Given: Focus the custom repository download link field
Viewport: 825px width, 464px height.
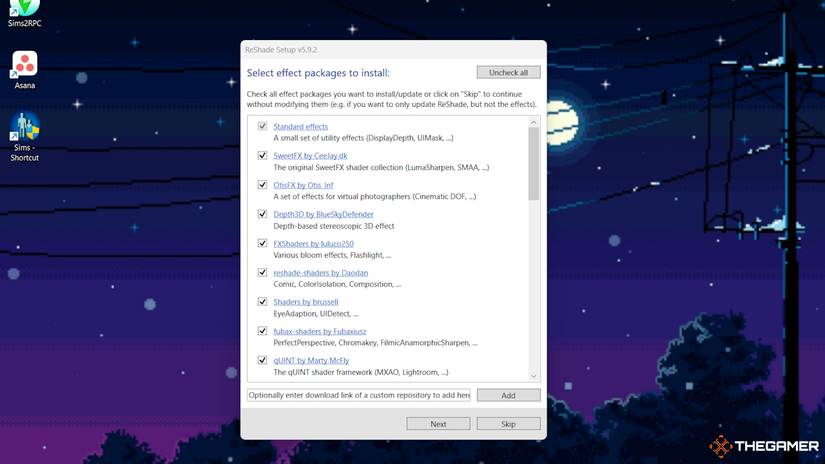Looking at the screenshot, I should (x=359, y=395).
